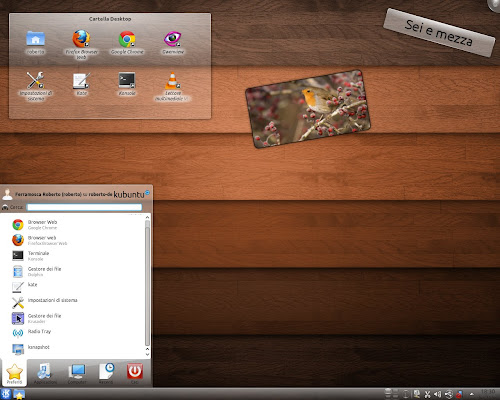Open the virtual desktop pager

(x=392, y=394)
